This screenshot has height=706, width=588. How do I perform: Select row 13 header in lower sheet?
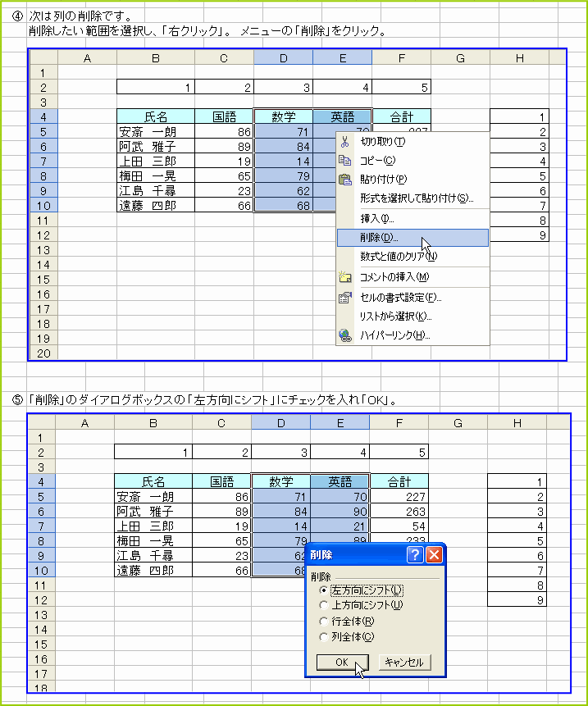coord(41,615)
